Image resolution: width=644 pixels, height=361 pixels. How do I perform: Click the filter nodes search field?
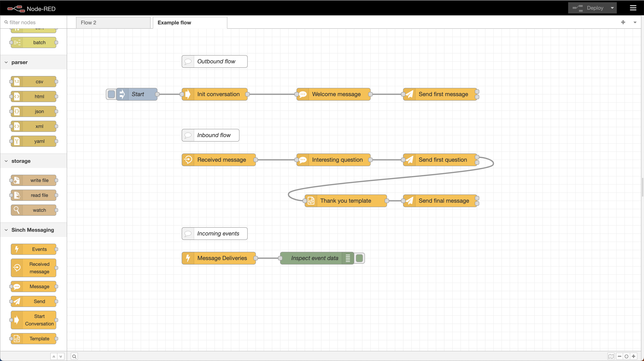pos(35,22)
